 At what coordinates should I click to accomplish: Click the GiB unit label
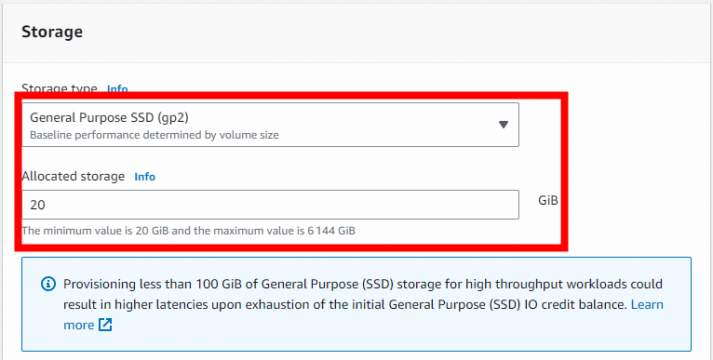(548, 200)
